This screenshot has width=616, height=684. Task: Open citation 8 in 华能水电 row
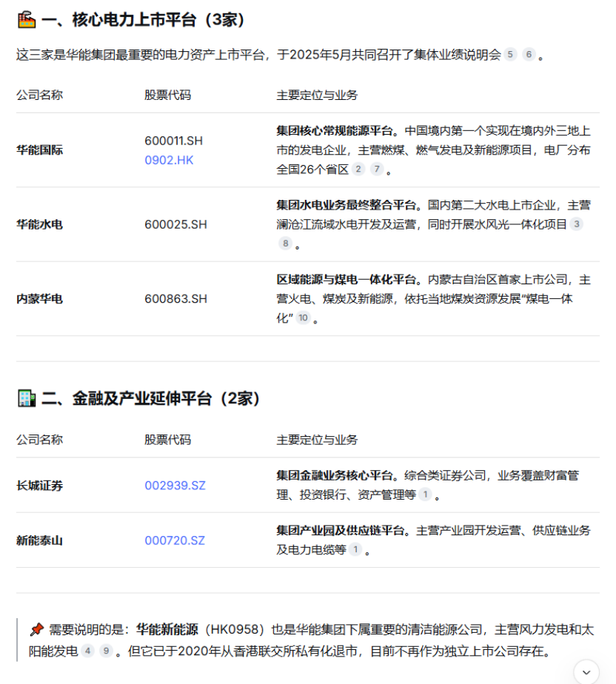point(285,244)
